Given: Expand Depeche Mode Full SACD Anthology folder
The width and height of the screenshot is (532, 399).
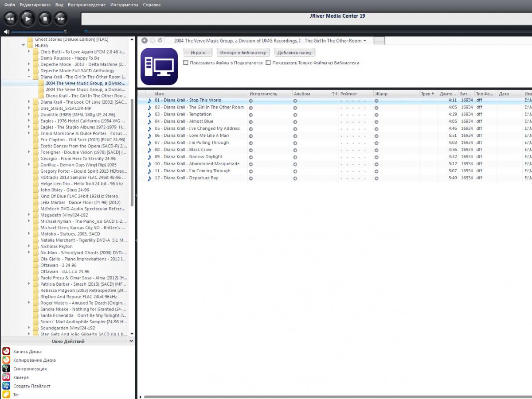Looking at the screenshot, I should click(29, 70).
